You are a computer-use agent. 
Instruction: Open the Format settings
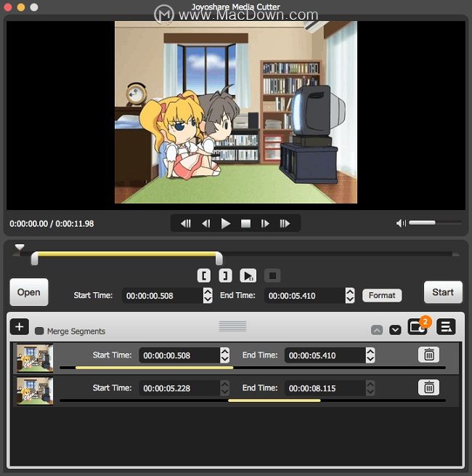[382, 295]
